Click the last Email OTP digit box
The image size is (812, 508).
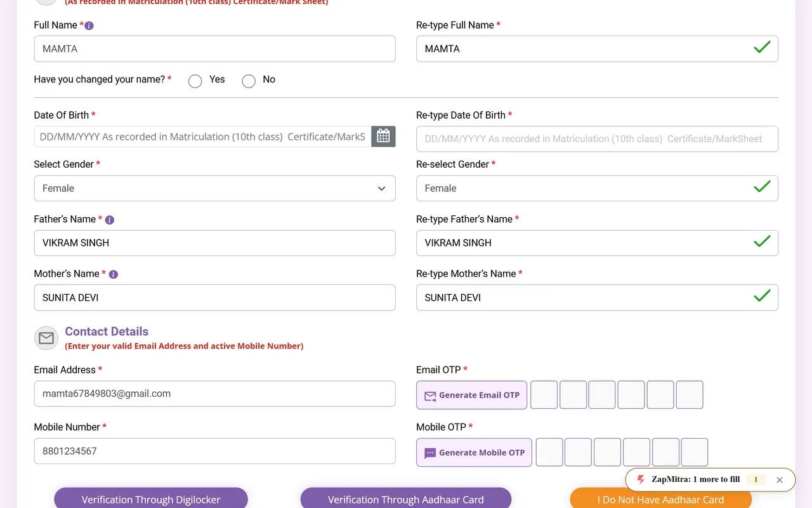pyautogui.click(x=690, y=395)
